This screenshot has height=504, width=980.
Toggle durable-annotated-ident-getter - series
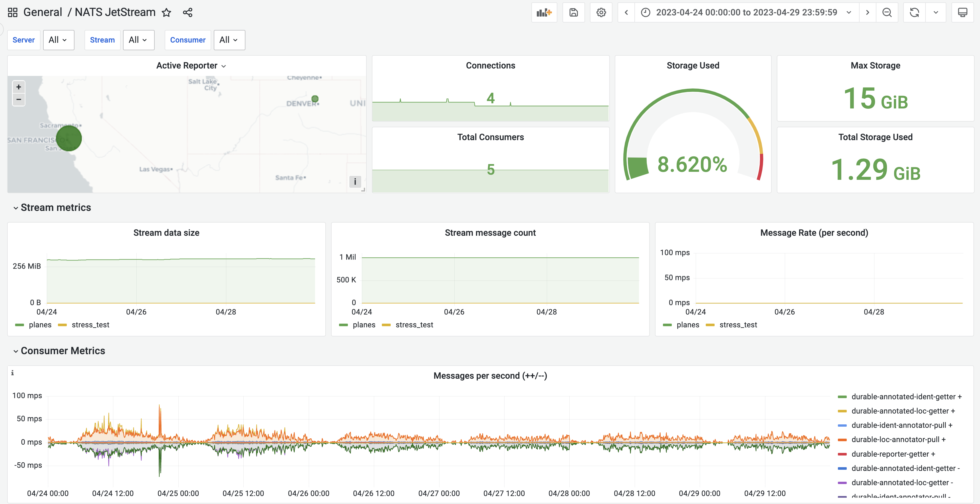click(906, 468)
